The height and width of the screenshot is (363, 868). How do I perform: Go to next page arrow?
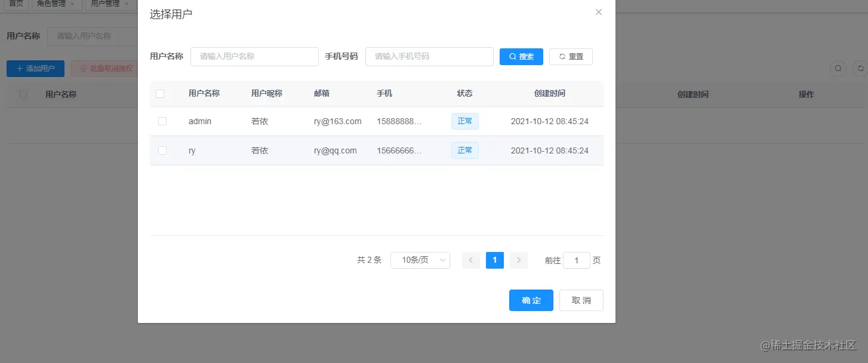[519, 260]
